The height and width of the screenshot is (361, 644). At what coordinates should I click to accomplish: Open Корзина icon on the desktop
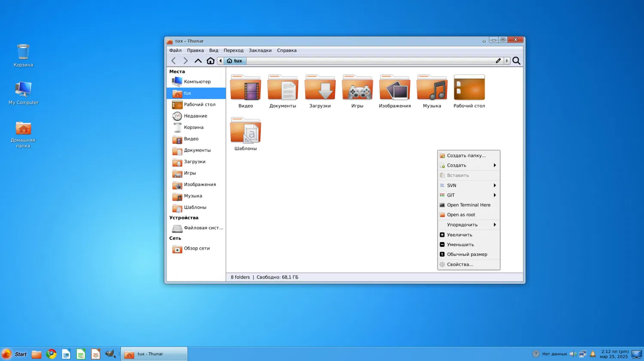pos(23,53)
